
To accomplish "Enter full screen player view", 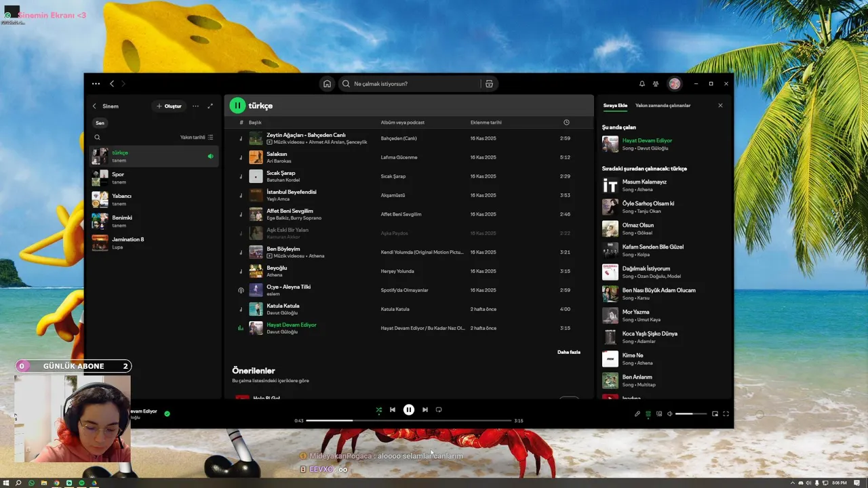I will (726, 413).
